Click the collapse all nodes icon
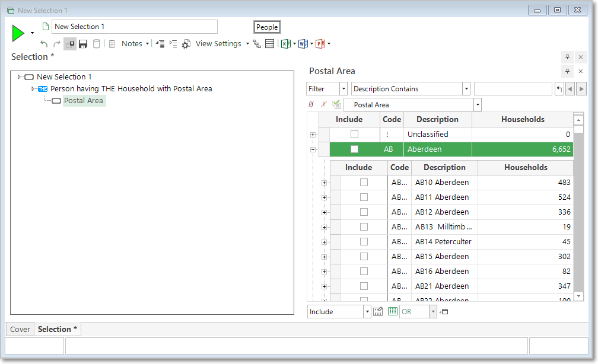The image size is (598, 364). 160,44
